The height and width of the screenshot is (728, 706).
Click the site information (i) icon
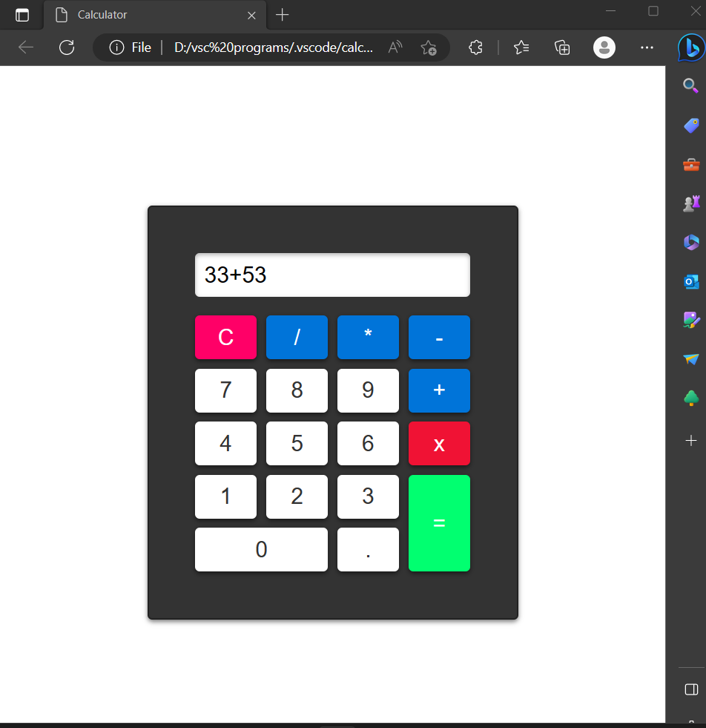tap(116, 47)
